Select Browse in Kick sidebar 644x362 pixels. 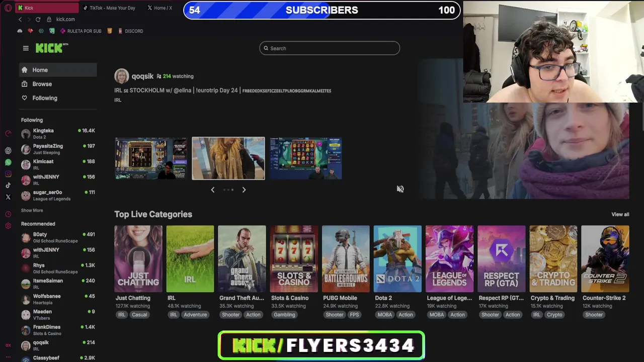coord(58,84)
